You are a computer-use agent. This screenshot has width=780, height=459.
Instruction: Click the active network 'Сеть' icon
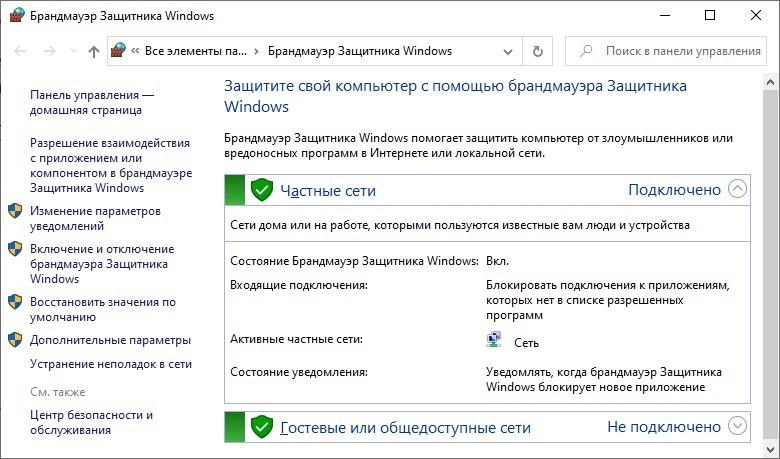pyautogui.click(x=493, y=340)
